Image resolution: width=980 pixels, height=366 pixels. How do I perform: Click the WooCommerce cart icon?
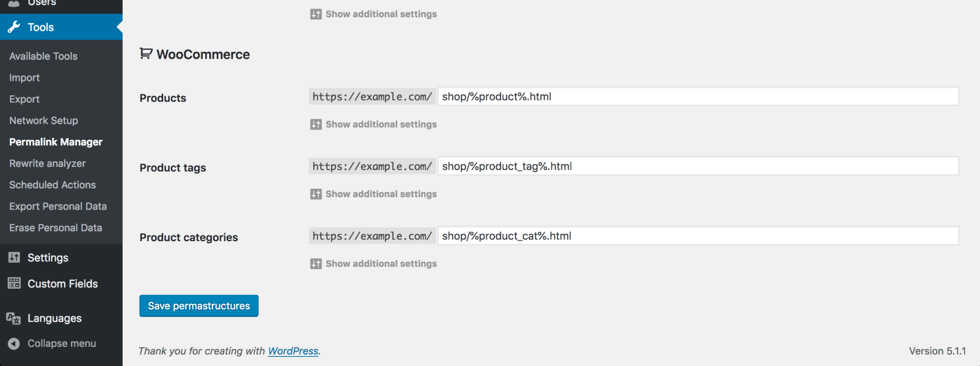pyautogui.click(x=146, y=54)
